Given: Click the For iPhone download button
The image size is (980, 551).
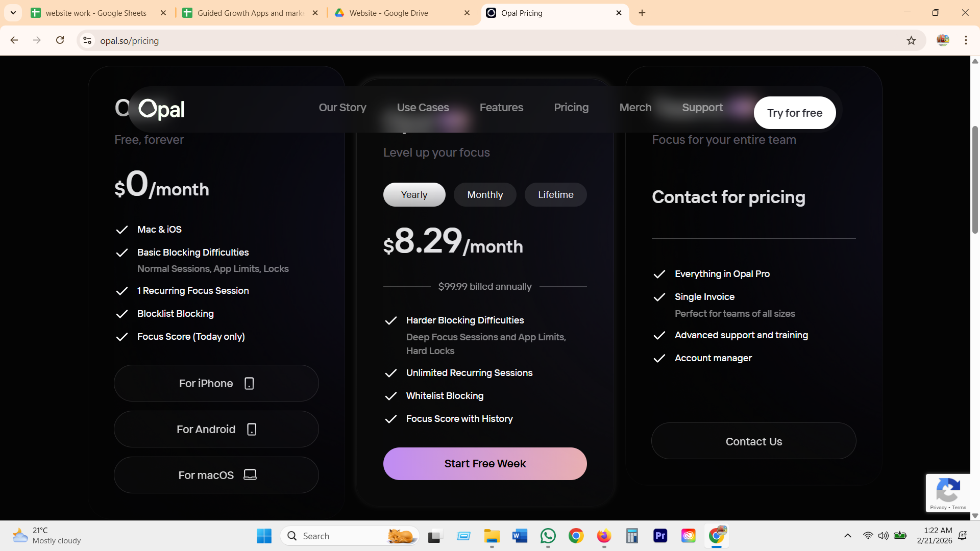Looking at the screenshot, I should click(x=216, y=383).
